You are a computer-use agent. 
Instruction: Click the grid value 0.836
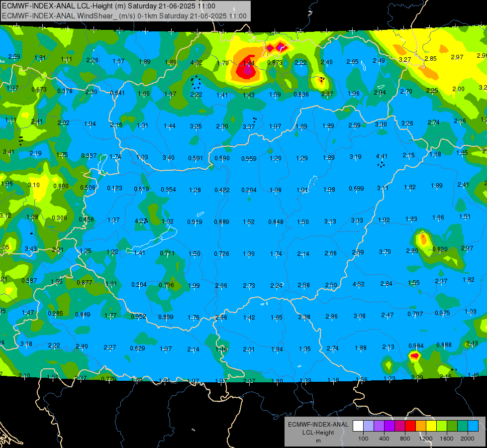pyautogui.click(x=301, y=94)
